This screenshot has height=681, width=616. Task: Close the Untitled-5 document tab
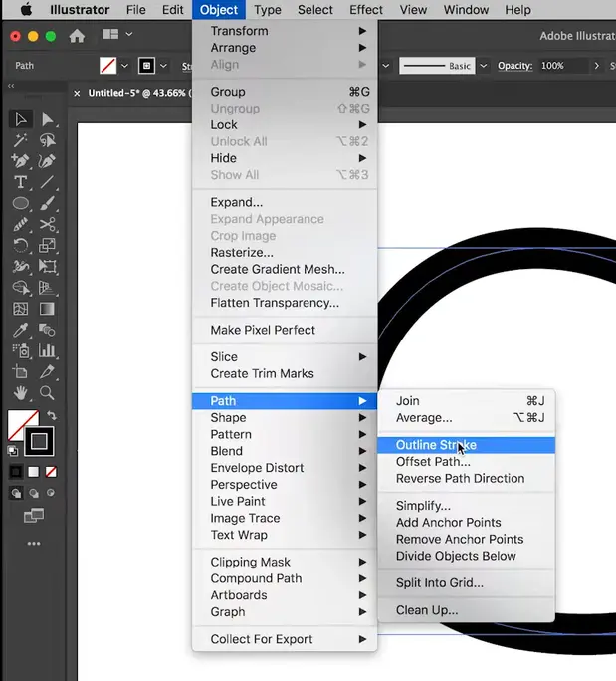tap(78, 93)
